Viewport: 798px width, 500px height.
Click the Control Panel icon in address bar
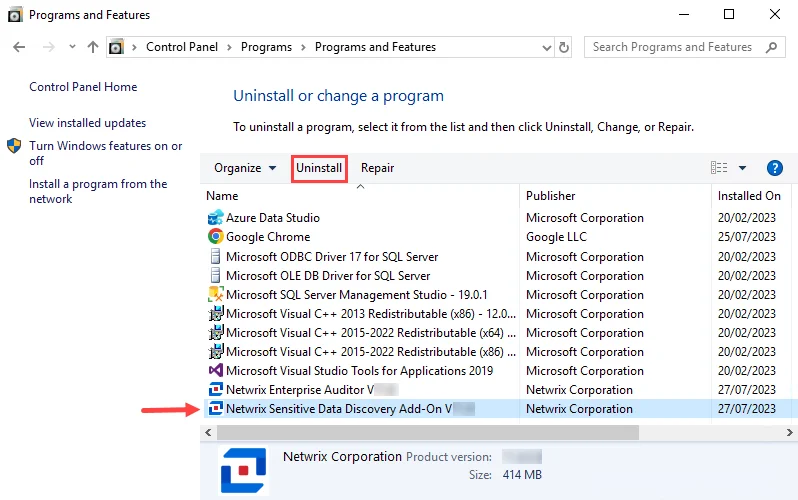pyautogui.click(x=117, y=47)
